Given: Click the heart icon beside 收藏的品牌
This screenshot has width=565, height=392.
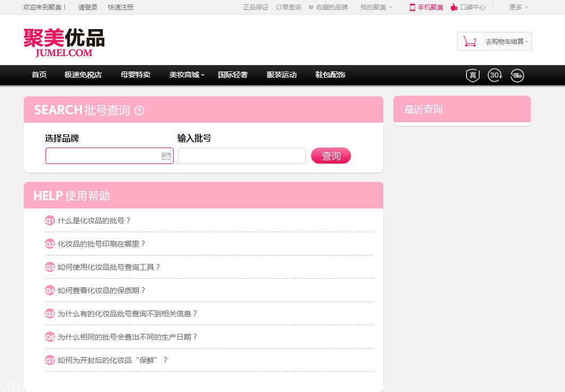Looking at the screenshot, I should [311, 7].
